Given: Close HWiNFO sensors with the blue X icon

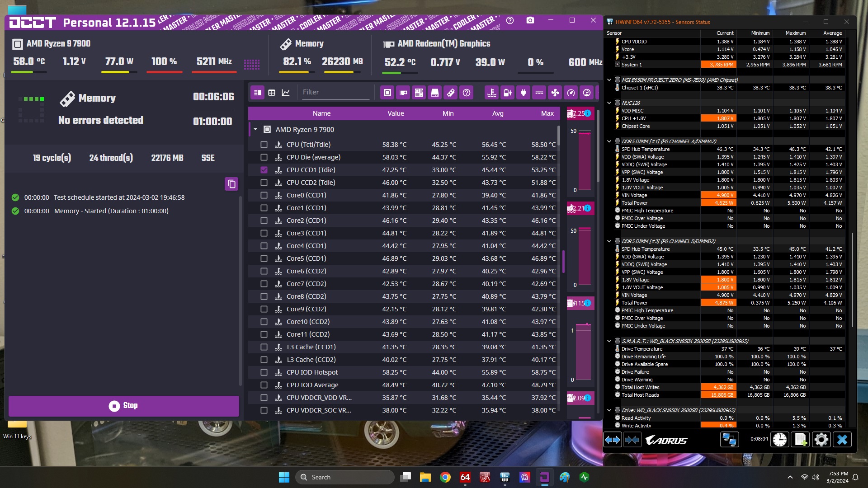Looking at the screenshot, I should [842, 440].
